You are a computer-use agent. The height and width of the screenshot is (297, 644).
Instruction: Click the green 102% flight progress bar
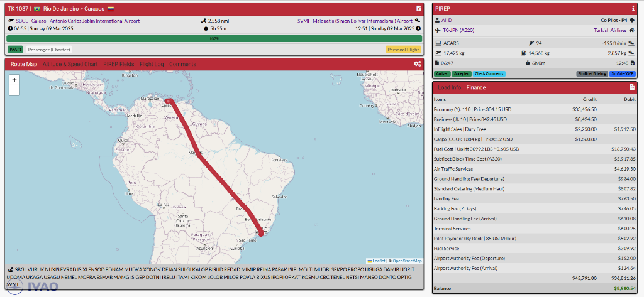pyautogui.click(x=214, y=38)
